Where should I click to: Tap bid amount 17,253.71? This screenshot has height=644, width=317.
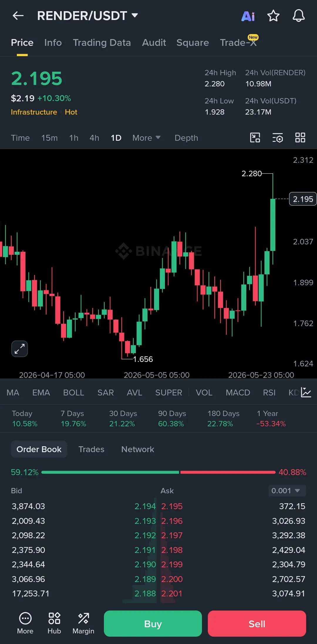[31, 593]
